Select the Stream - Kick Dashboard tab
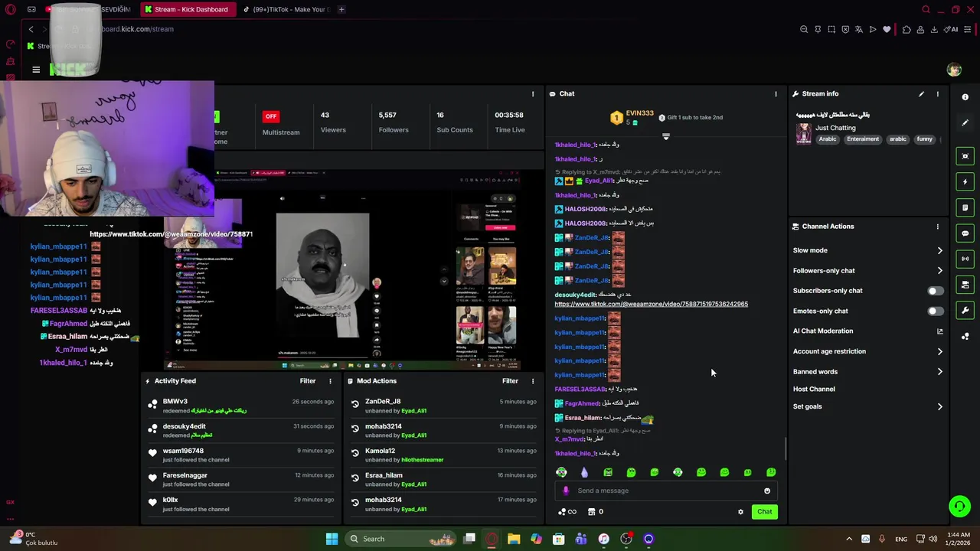 (187, 9)
